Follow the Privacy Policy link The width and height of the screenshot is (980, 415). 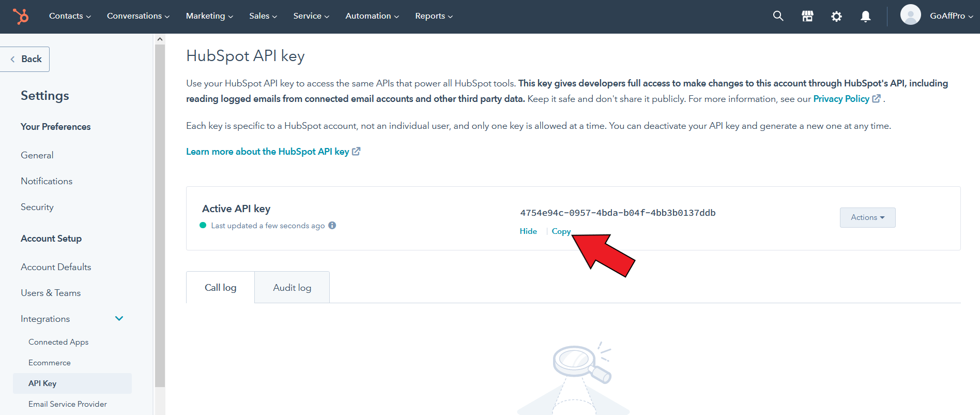[x=847, y=99]
